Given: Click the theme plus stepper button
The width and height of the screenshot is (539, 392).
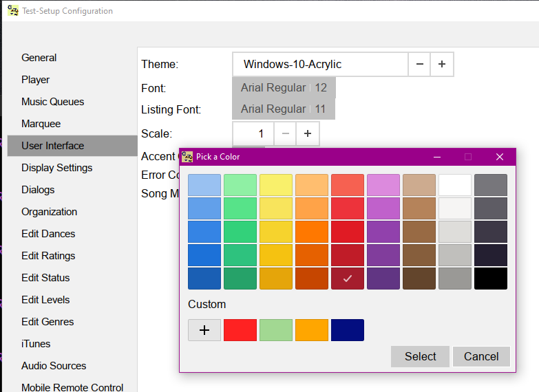Looking at the screenshot, I should [x=442, y=65].
